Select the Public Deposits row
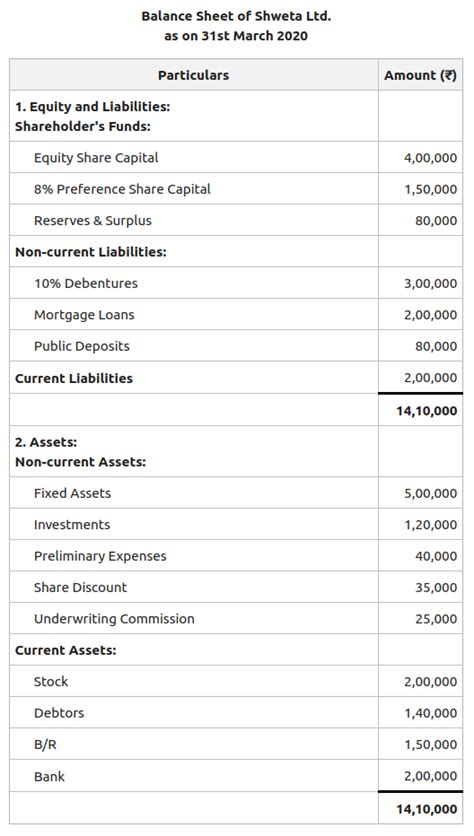Screen dimensions: 474x836 (236, 346)
